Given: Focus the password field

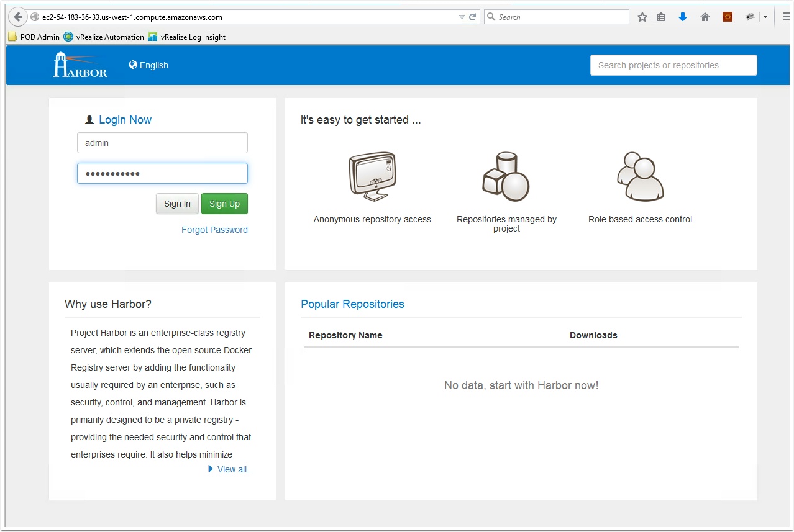Looking at the screenshot, I should (x=162, y=173).
